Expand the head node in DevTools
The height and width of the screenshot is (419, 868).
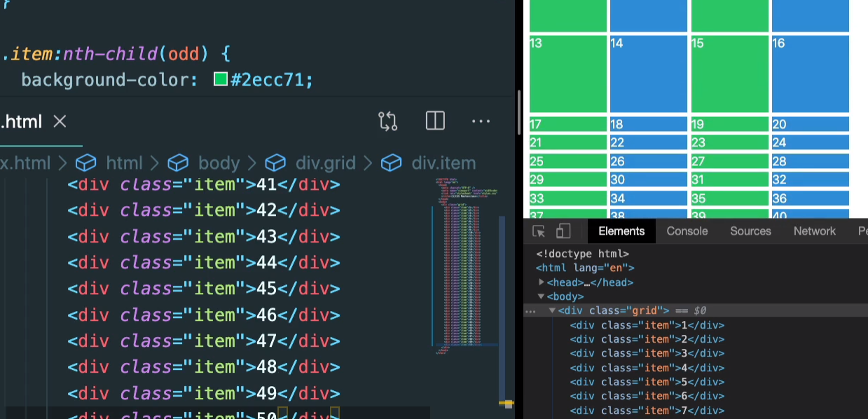542,282
